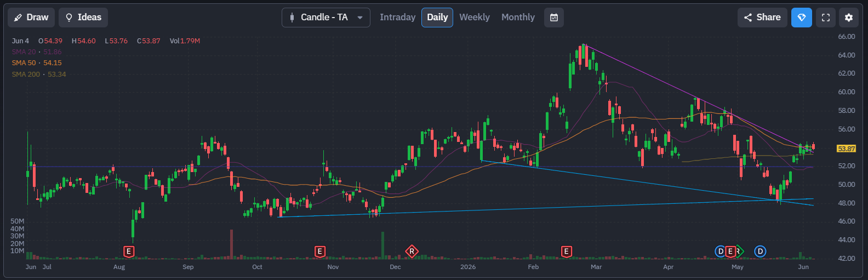868x280 pixels.
Task: Click the first blue D dividend marker before May
Action: 721,252
